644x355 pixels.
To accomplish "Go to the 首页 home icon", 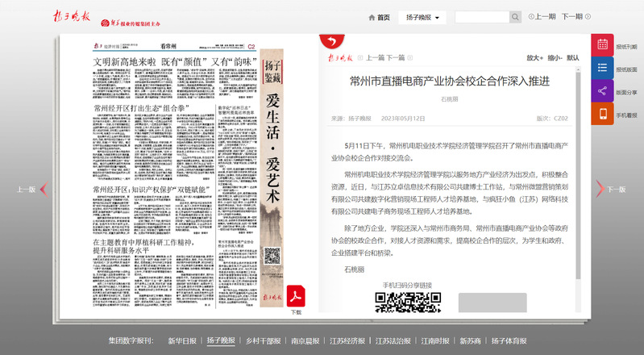I will (x=379, y=17).
